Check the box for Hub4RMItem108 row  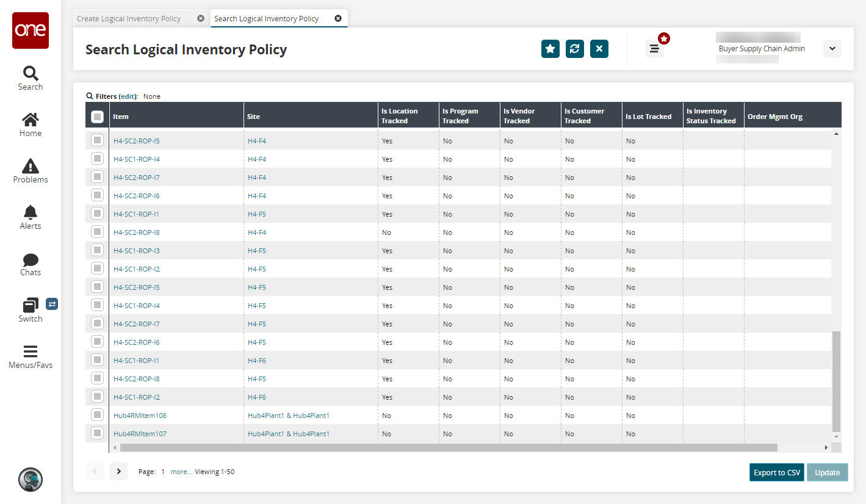pyautogui.click(x=97, y=416)
